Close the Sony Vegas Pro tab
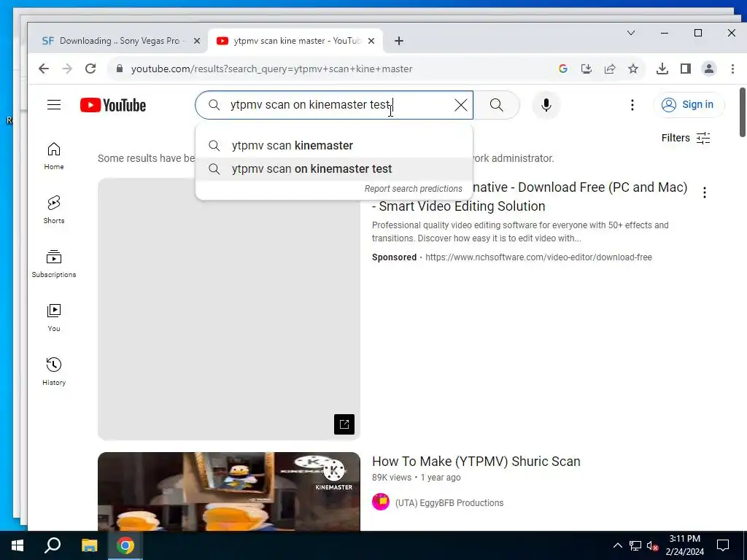 pyautogui.click(x=197, y=41)
